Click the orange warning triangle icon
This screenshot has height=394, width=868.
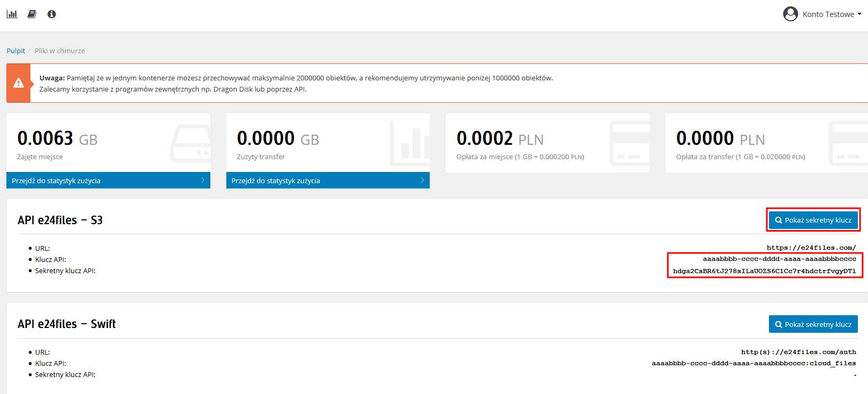pyautogui.click(x=19, y=83)
